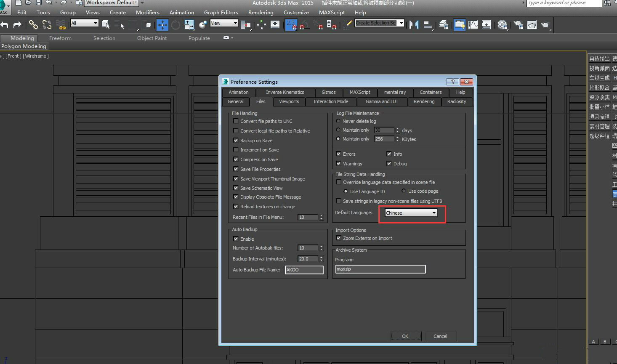Open Render Setup teapot icon

(x=519, y=25)
